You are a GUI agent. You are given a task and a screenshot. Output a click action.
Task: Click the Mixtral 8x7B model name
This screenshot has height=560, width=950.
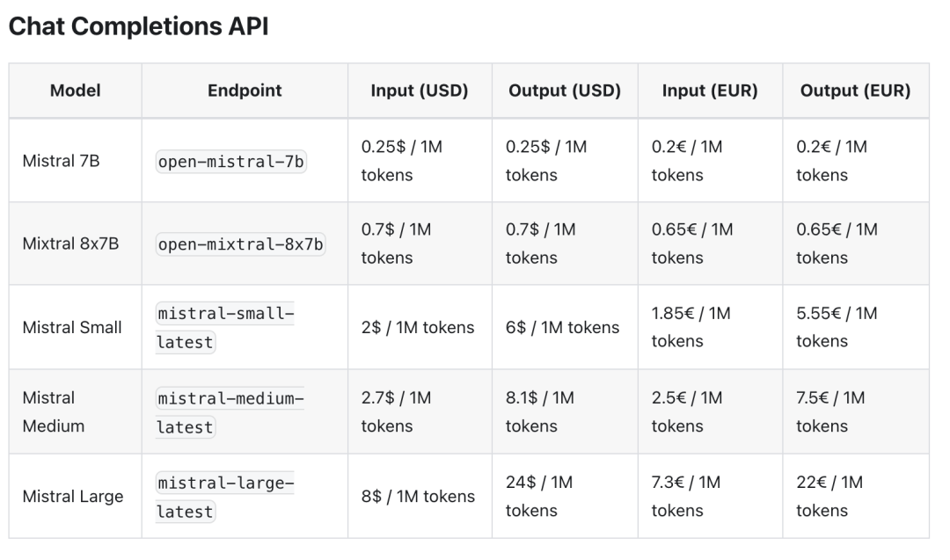point(70,244)
